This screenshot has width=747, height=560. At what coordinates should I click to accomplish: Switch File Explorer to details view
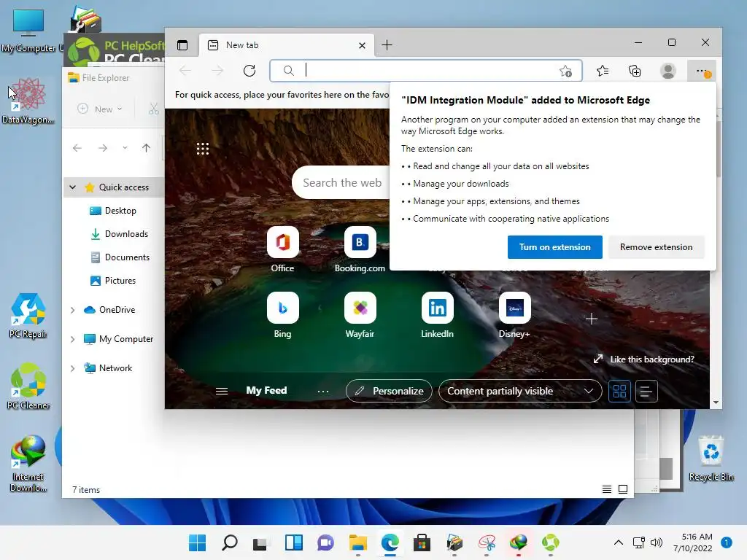pyautogui.click(x=606, y=489)
